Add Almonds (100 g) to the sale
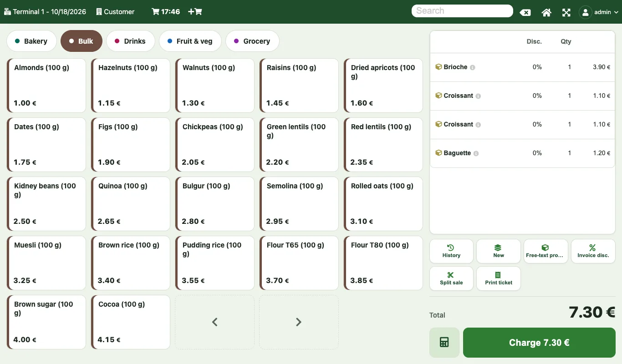 [46, 86]
